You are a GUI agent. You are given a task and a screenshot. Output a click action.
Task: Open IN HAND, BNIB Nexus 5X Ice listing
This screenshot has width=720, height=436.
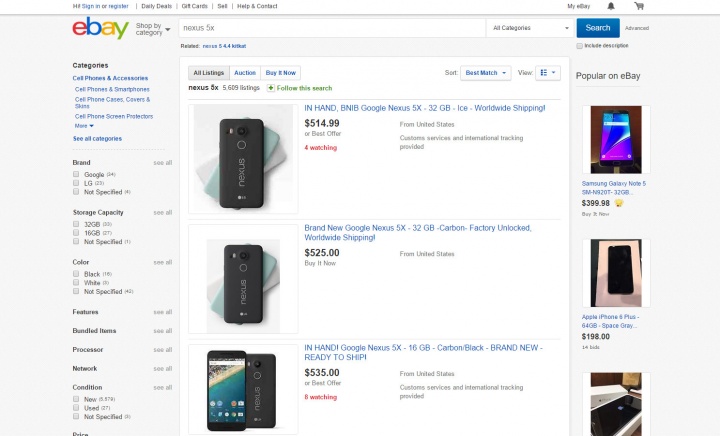click(425, 108)
